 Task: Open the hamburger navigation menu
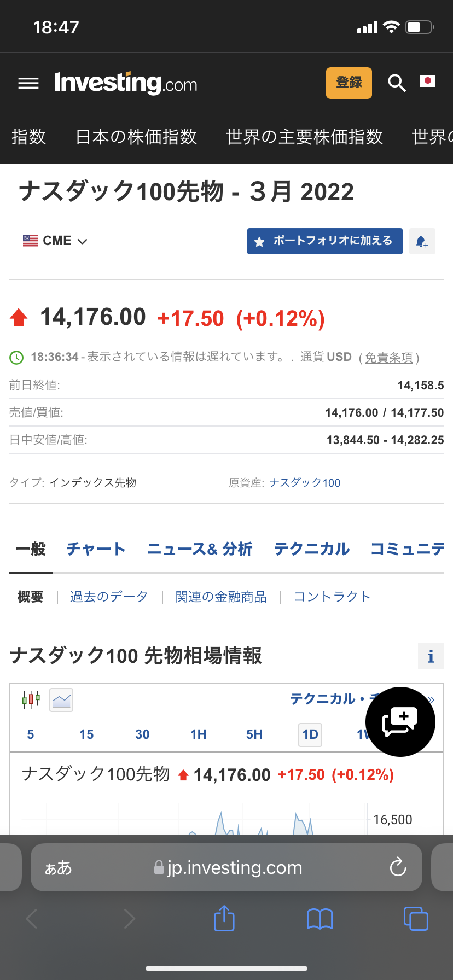point(28,83)
